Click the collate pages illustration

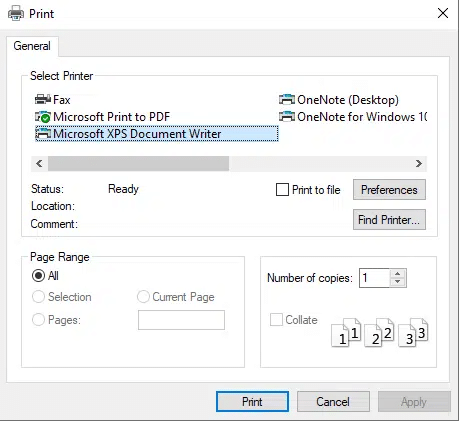(x=380, y=332)
